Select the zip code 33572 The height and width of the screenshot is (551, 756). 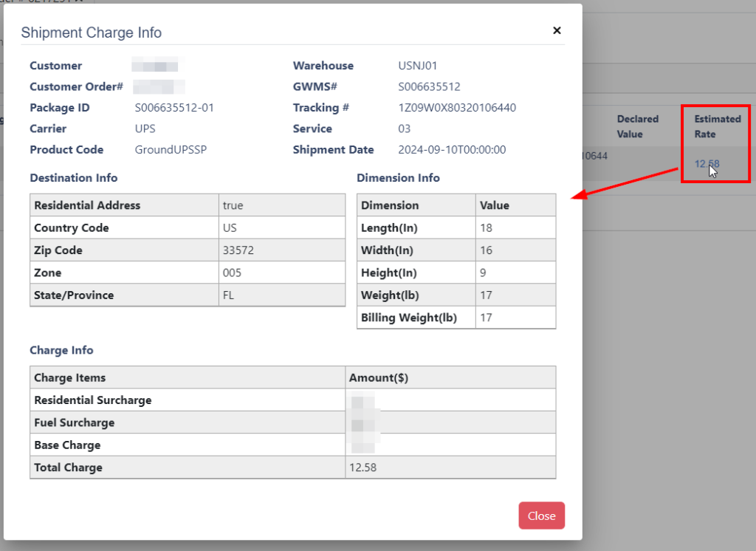pos(238,250)
